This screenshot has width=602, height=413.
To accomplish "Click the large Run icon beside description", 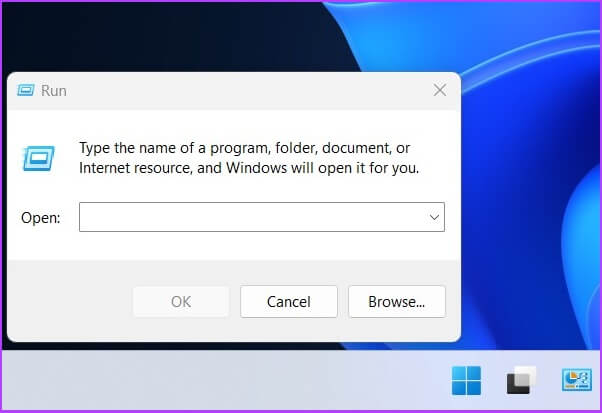I will pyautogui.click(x=38, y=158).
